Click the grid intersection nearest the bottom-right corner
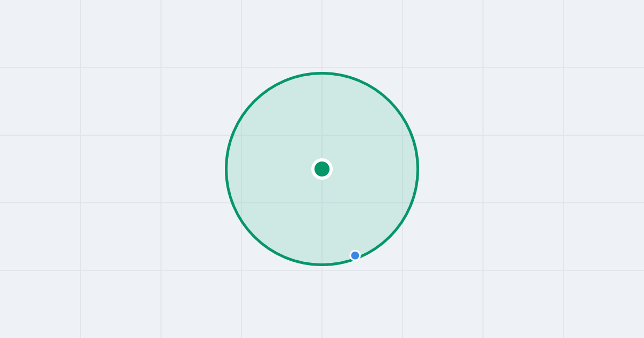Screen dimensions: 644x338 coord(563,270)
